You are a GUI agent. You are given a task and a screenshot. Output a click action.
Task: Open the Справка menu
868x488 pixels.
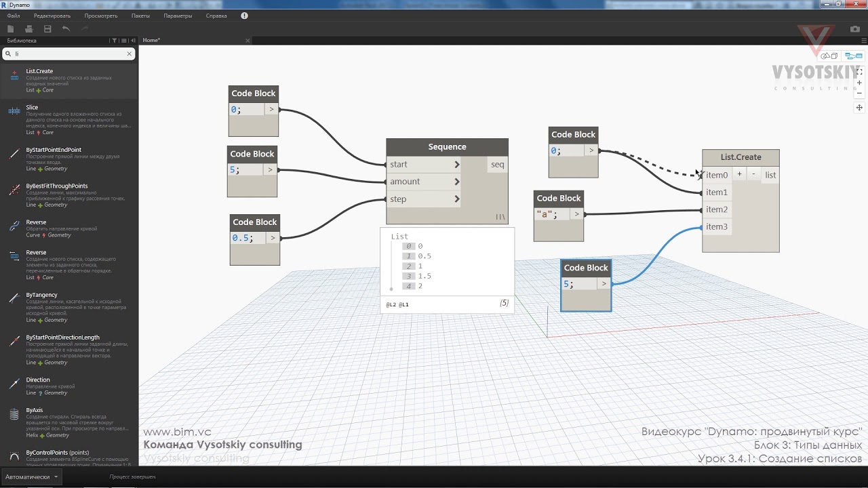click(216, 16)
